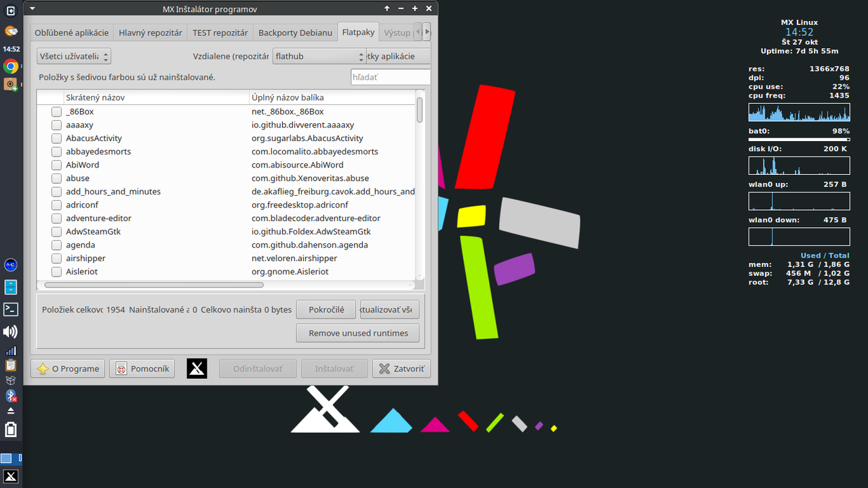Click the panel clock showing 14:52
Image resolution: width=868 pixels, height=488 pixels.
(x=11, y=49)
